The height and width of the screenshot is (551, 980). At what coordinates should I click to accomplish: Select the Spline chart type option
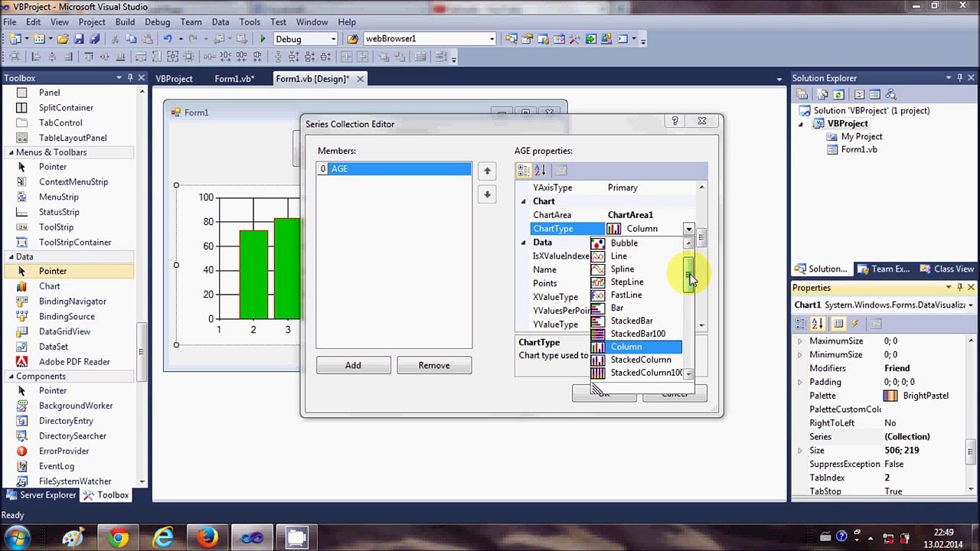click(622, 269)
